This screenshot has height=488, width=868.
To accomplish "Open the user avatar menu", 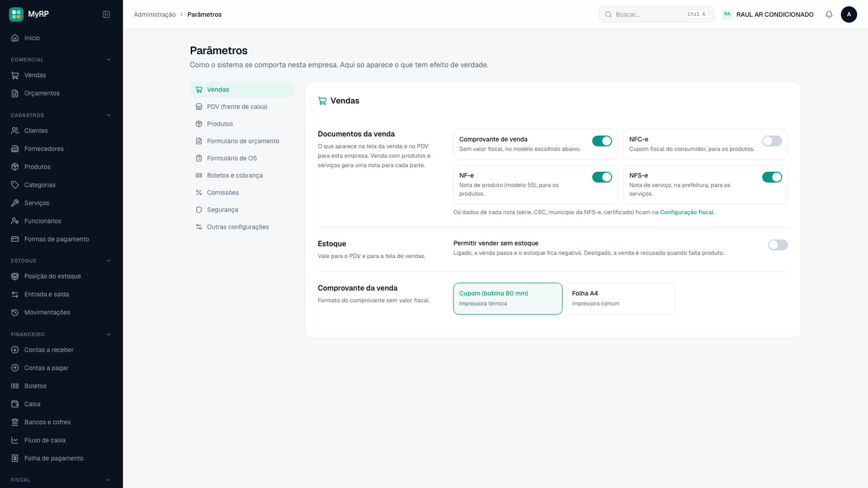I will pos(849,15).
